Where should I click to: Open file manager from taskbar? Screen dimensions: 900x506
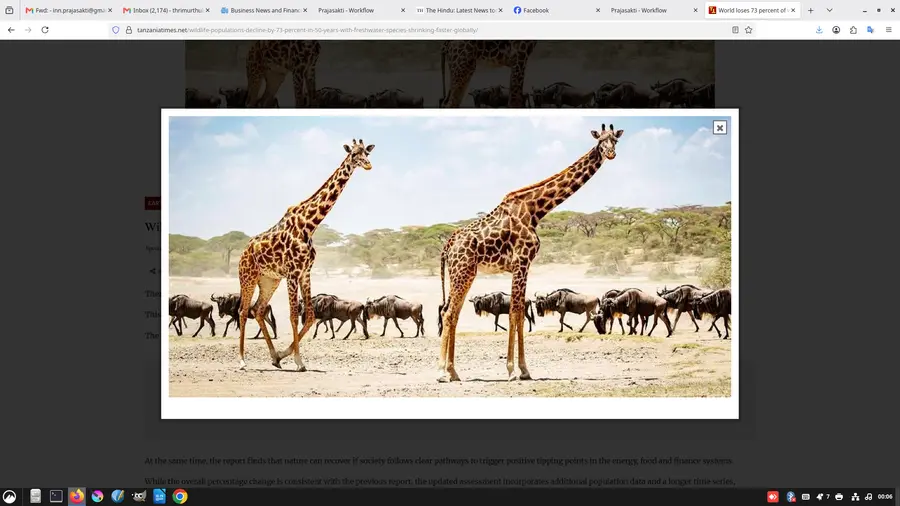coord(35,496)
